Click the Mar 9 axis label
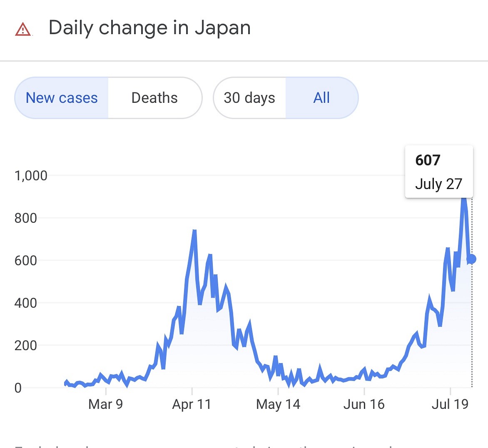Viewport: 488px width, 448px height. pyautogui.click(x=105, y=404)
